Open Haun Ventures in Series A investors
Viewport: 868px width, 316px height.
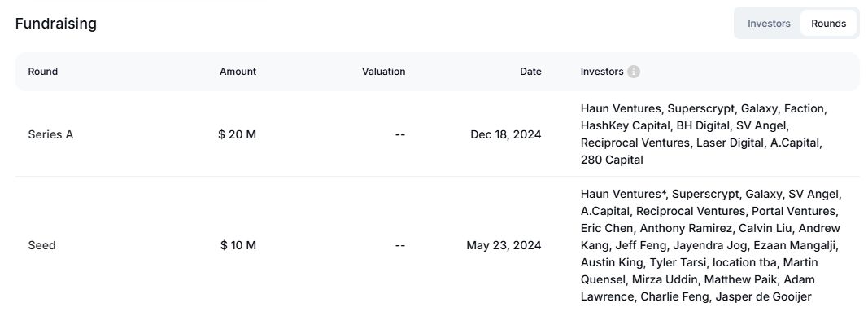[x=621, y=108]
